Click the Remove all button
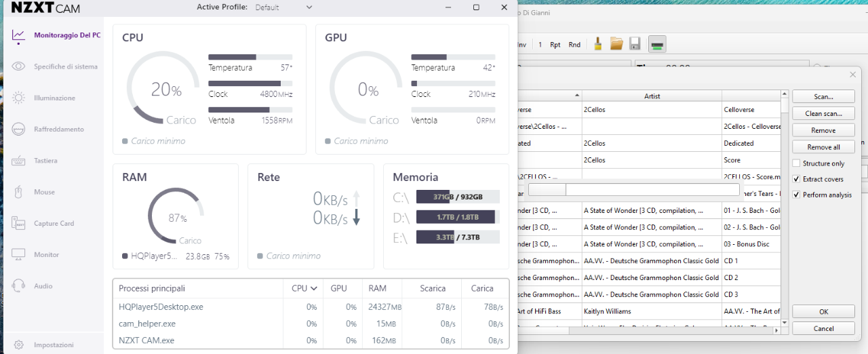The height and width of the screenshot is (354, 868). (823, 146)
